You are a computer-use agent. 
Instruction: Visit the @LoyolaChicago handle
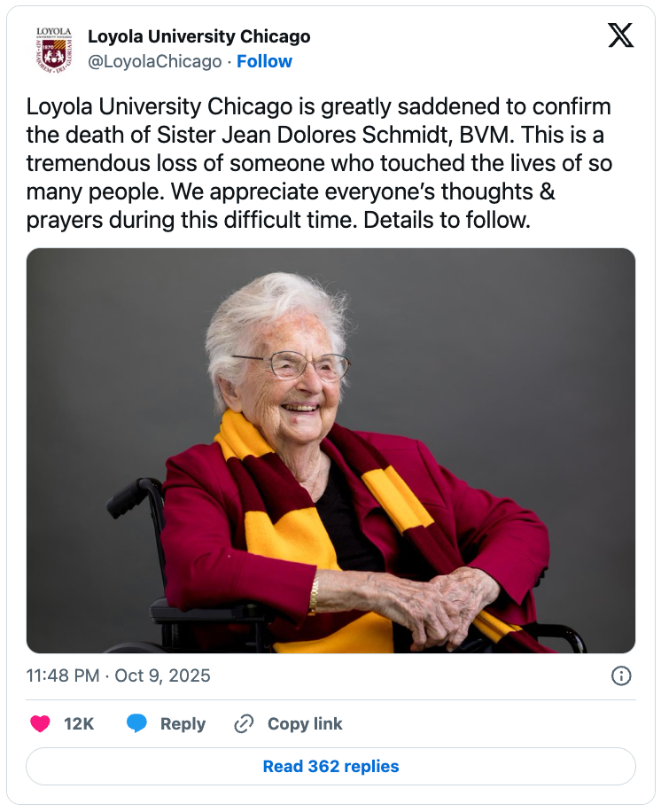click(x=154, y=61)
